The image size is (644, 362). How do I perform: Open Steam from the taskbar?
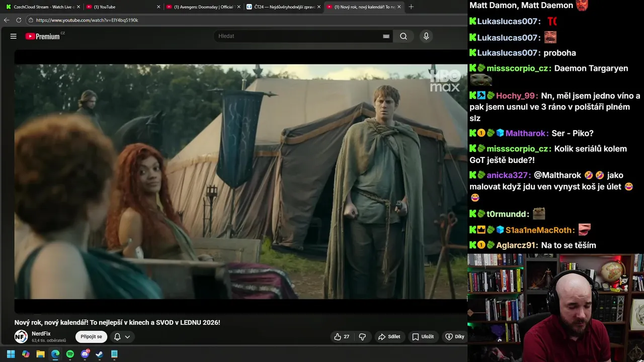click(x=100, y=354)
